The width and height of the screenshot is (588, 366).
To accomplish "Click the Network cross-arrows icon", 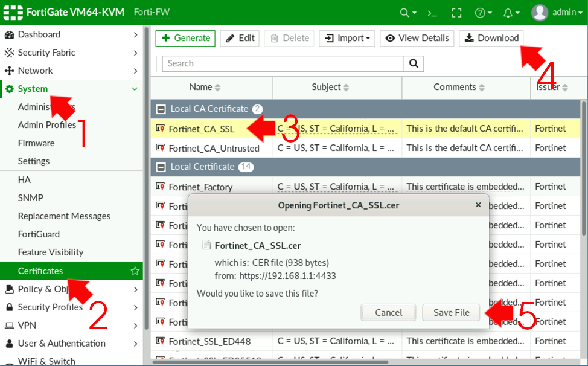I will point(10,71).
